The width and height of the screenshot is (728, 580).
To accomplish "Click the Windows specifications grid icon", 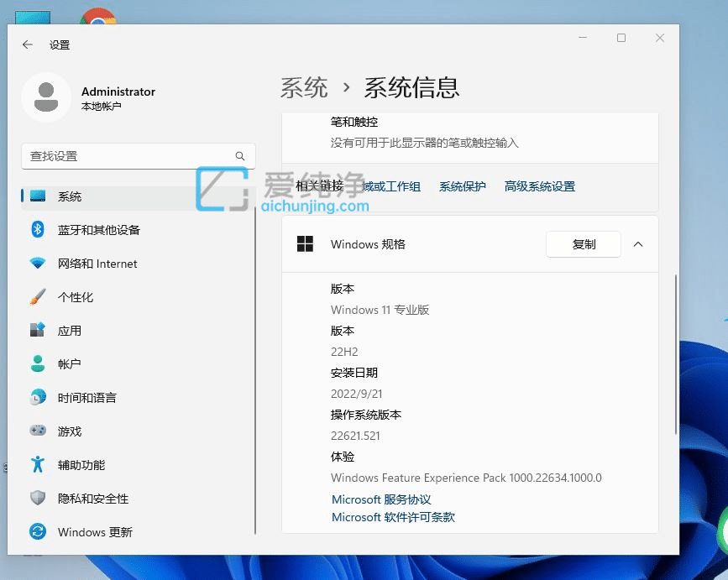I will (x=306, y=244).
